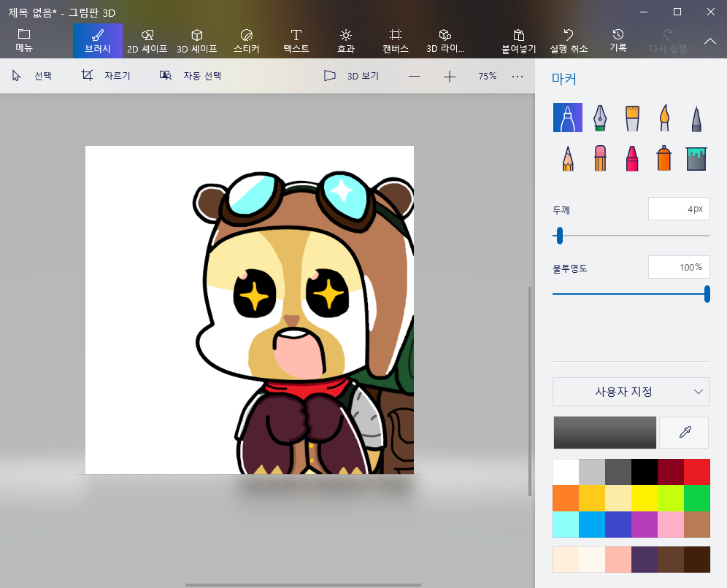Pick the Fill bucket tool
The height and width of the screenshot is (588, 727).
tap(696, 158)
